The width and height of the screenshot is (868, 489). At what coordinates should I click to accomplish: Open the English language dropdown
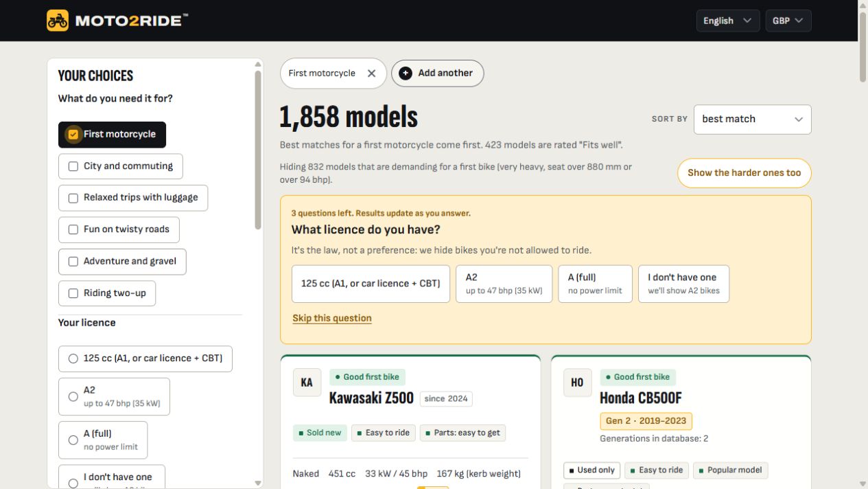tap(728, 21)
